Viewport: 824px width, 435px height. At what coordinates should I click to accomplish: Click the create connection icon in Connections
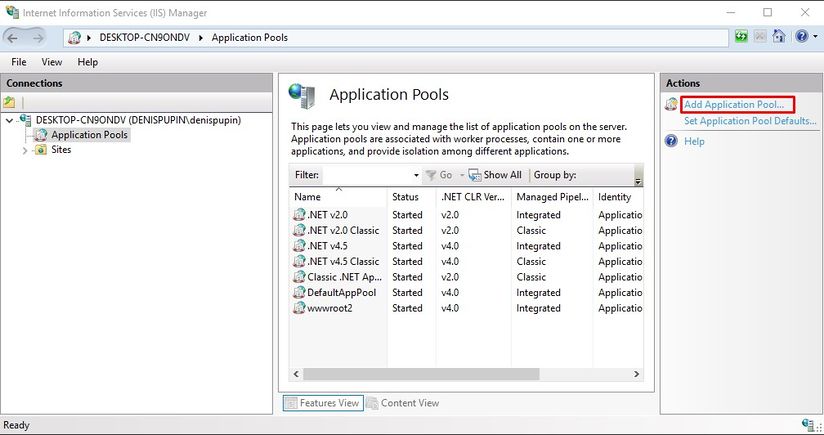(x=9, y=102)
